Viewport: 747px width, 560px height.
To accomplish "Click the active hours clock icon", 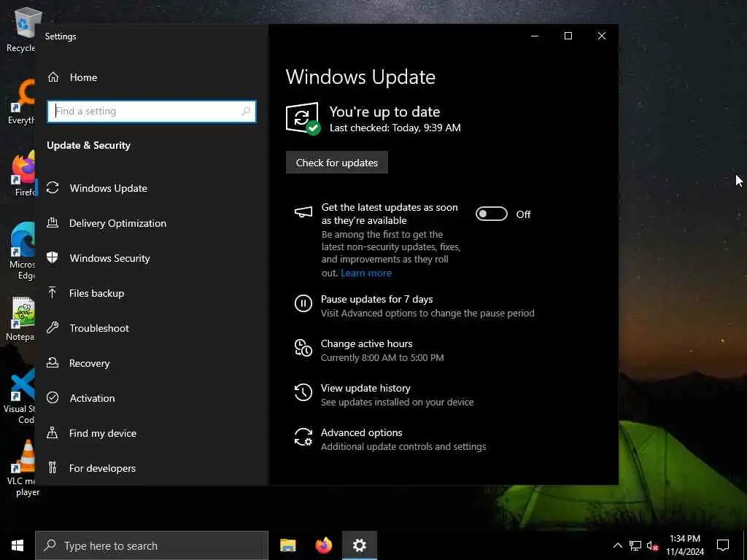I will click(x=303, y=348).
